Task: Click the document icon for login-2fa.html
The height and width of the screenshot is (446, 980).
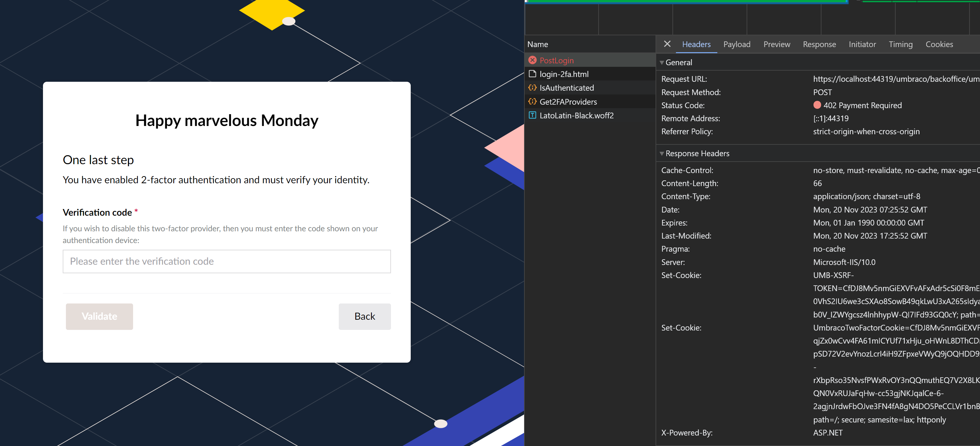Action: [x=532, y=74]
